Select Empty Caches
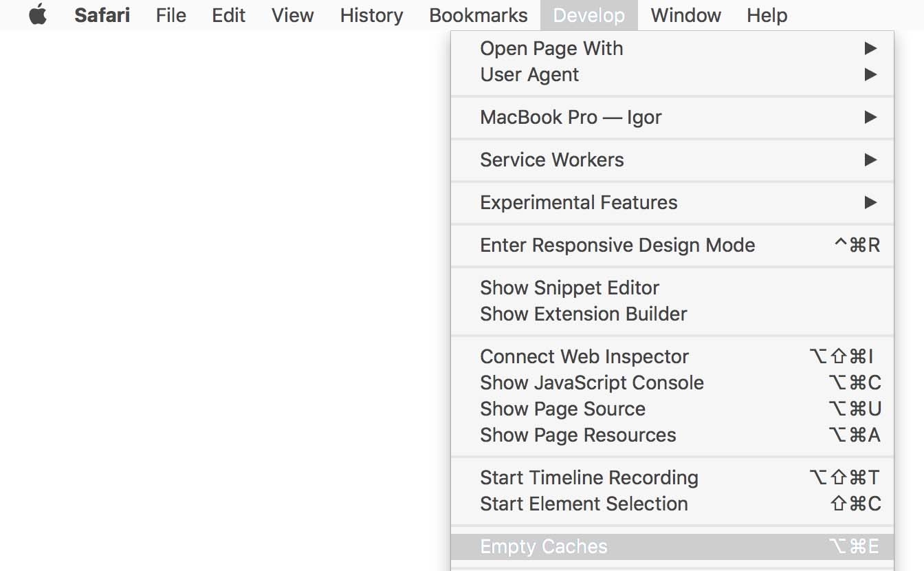Screen dimensions: 924x571 543,546
